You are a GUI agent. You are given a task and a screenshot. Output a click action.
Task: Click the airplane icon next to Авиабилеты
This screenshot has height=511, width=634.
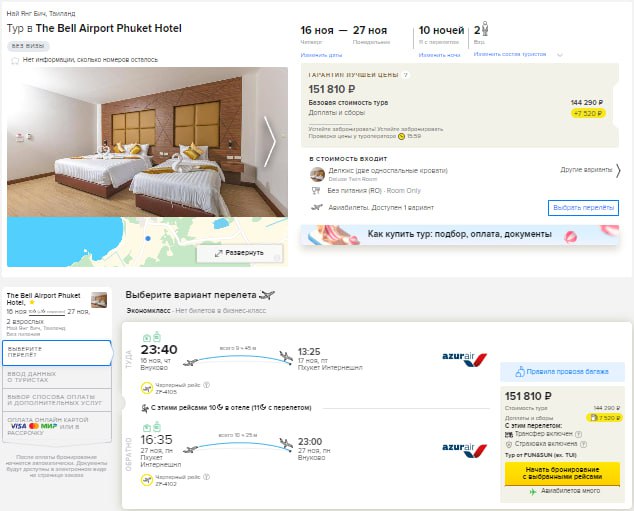click(317, 207)
